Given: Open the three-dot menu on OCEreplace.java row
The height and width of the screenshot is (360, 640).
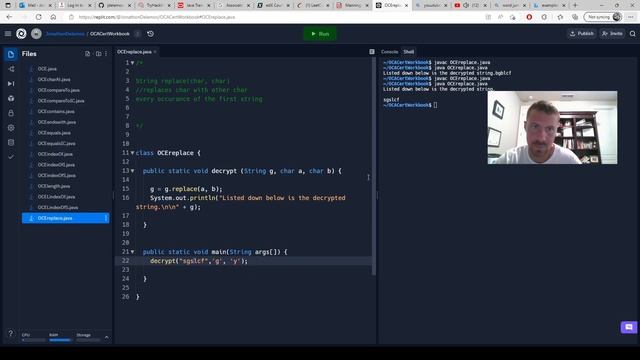Looking at the screenshot, I should (106, 218).
